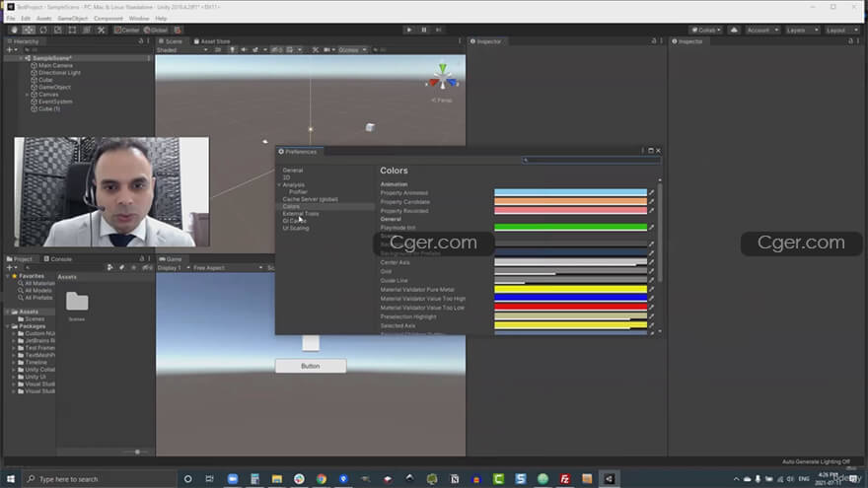The height and width of the screenshot is (488, 868).
Task: Click the cloud services icon
Action: click(734, 30)
